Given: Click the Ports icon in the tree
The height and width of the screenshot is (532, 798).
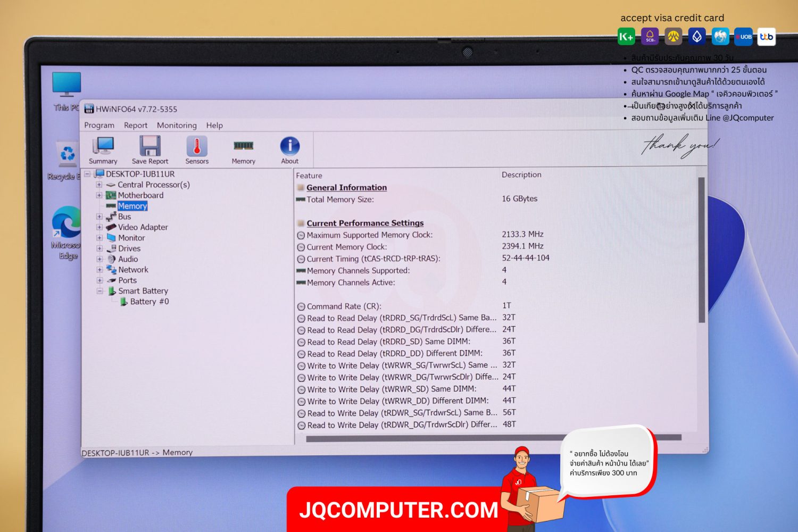Looking at the screenshot, I should (111, 280).
